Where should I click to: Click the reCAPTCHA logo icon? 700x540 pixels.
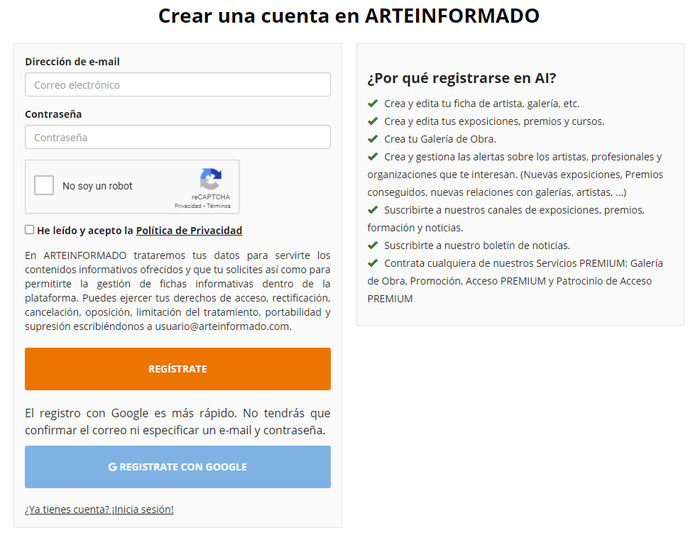[211, 179]
